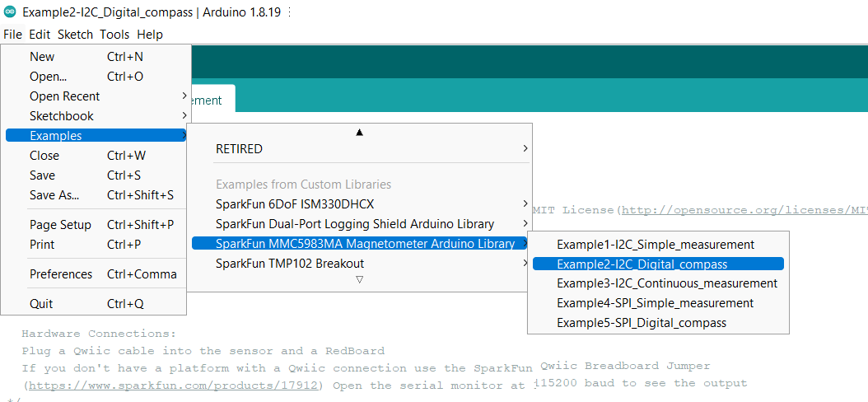Image resolution: width=868 pixels, height=402 pixels.
Task: Select the Examples menu entry
Action: coord(96,136)
